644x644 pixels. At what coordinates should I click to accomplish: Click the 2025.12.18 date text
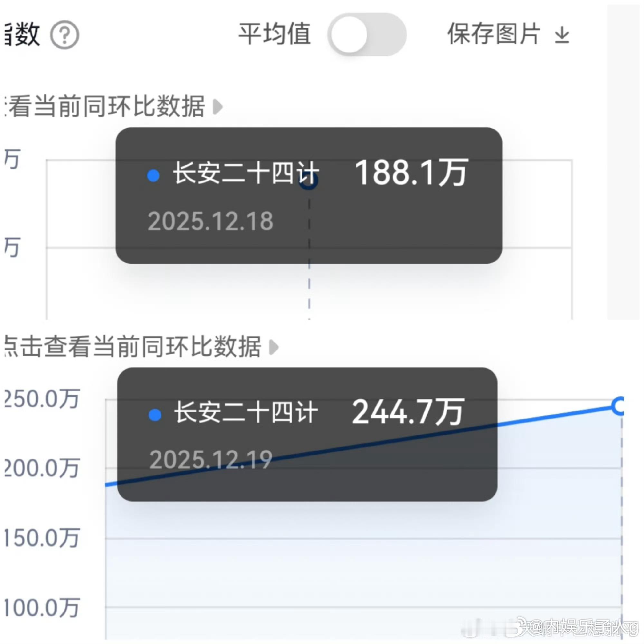(210, 221)
